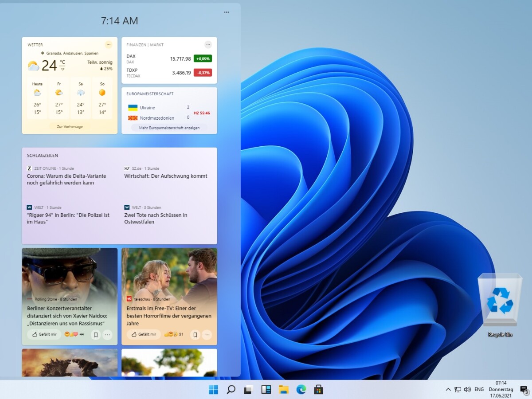
Task: Bookmark the Free-TV horror film article
Action: tap(195, 335)
